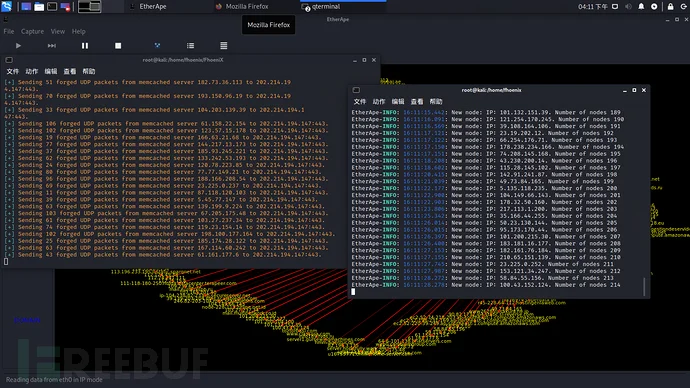Open 文件 menu in EtherApe-INFO terminal
This screenshot has width=690, height=388.
tap(360, 102)
